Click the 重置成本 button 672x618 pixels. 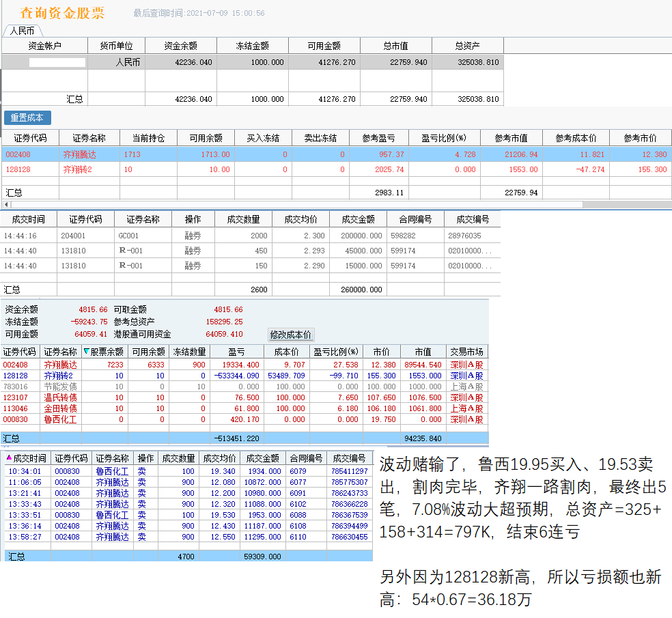pos(27,117)
